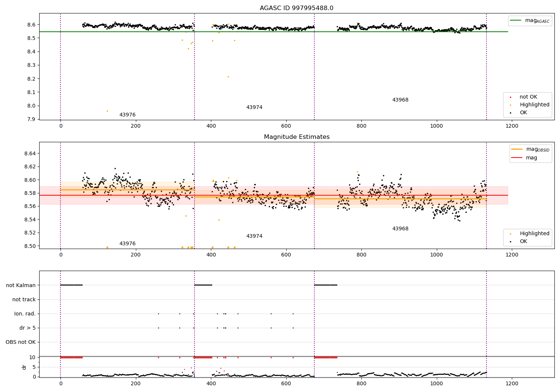Click x-axis tick 1200 in the top panel

click(512, 126)
